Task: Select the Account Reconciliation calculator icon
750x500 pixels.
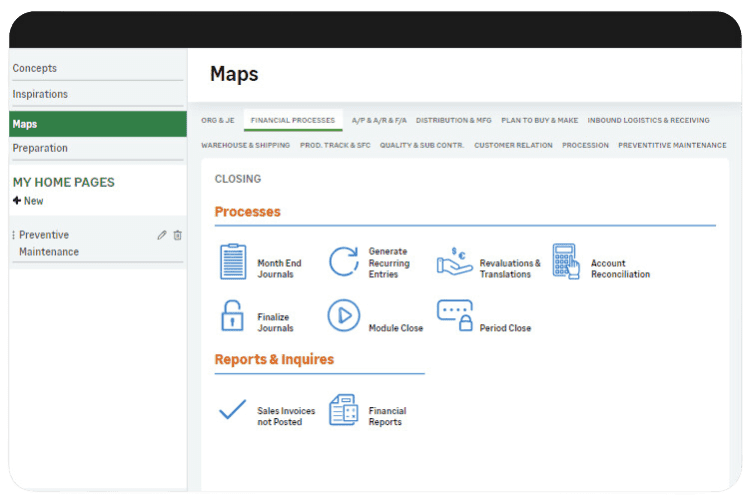Action: click(566, 261)
